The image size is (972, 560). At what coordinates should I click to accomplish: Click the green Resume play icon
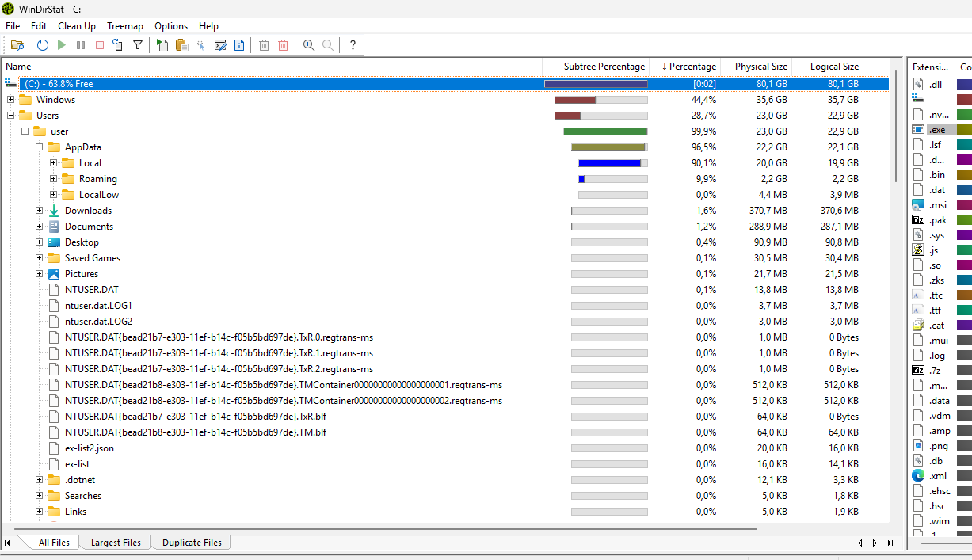62,45
